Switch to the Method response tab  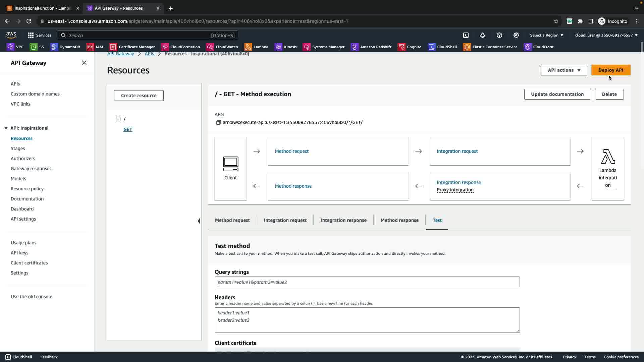click(399, 220)
